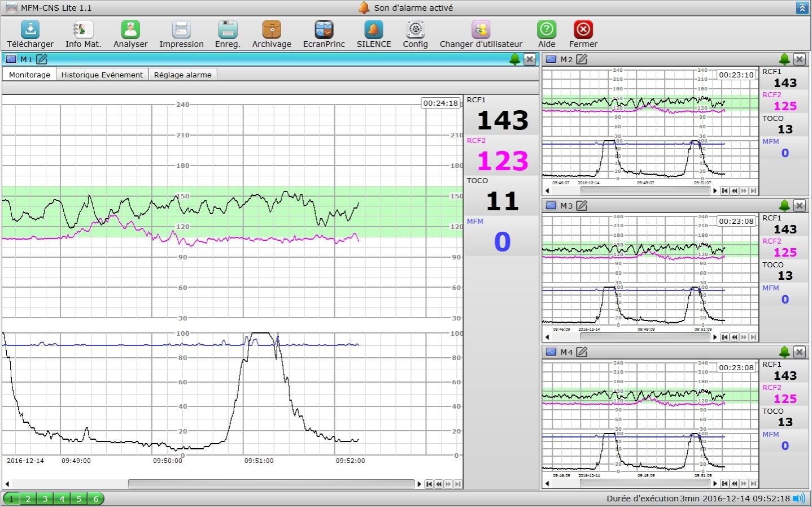The image size is (812, 507).
Task: Click the Télécharger download icon
Action: 30,29
